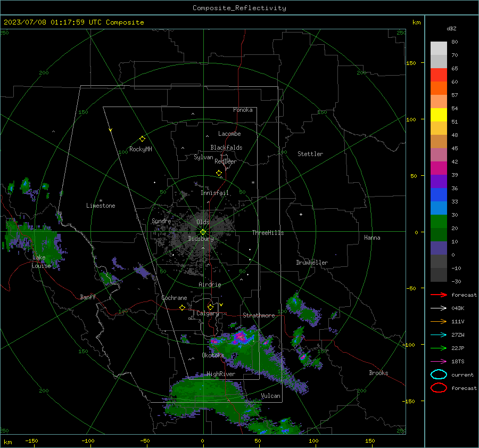The image size is (479, 448).
Task: Click the HighRiver label
Action: click(221, 374)
